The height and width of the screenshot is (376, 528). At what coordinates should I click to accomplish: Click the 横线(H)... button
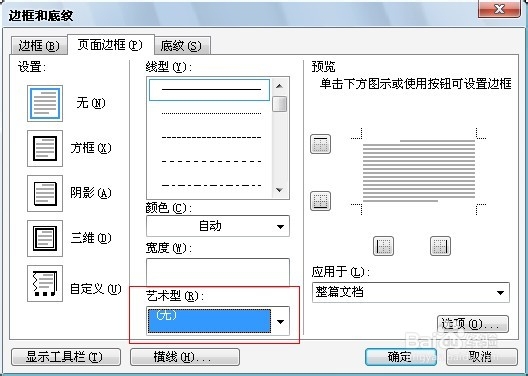tap(185, 357)
